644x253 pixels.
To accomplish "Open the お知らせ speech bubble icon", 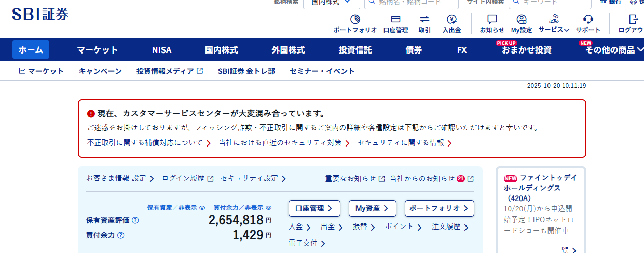I will (492, 19).
